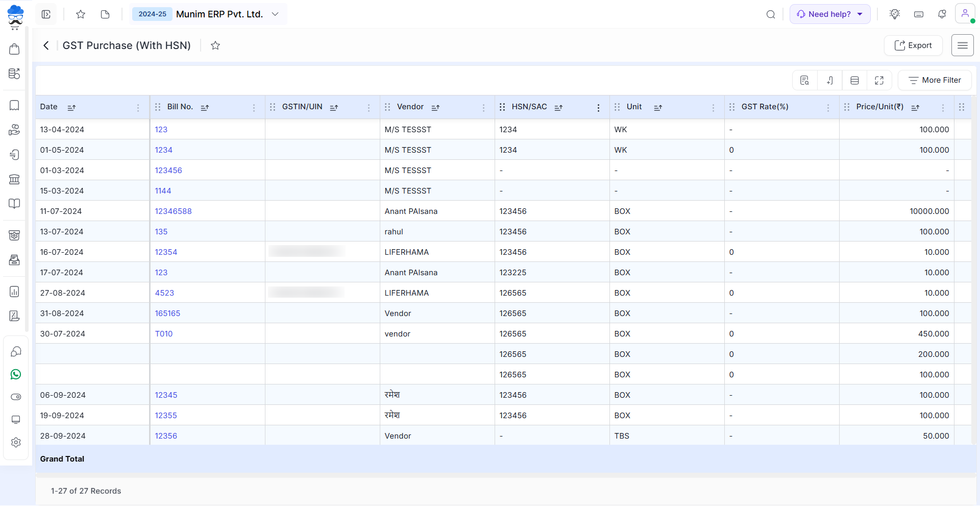Open HSN/SAC column options menu

598,107
